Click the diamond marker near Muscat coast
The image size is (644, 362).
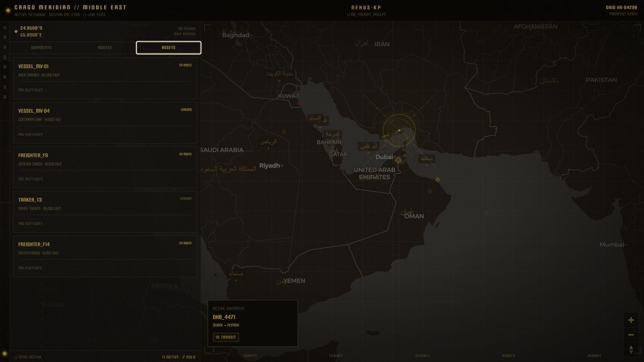click(437, 179)
